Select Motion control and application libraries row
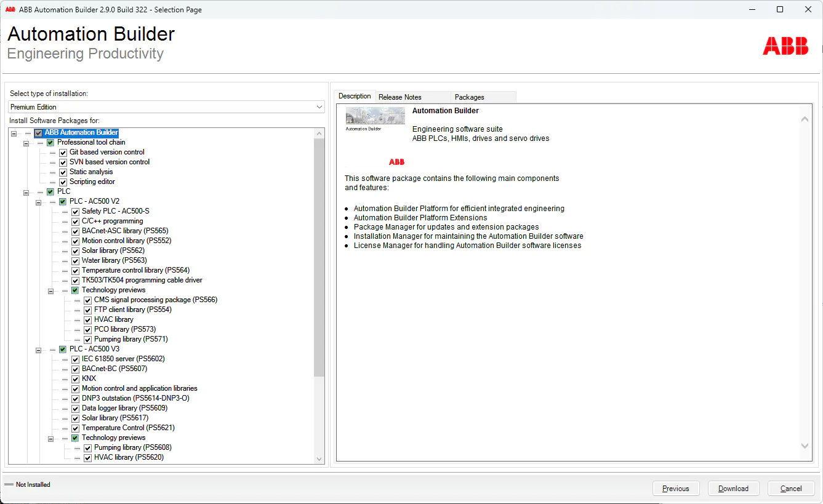 pyautogui.click(x=140, y=388)
